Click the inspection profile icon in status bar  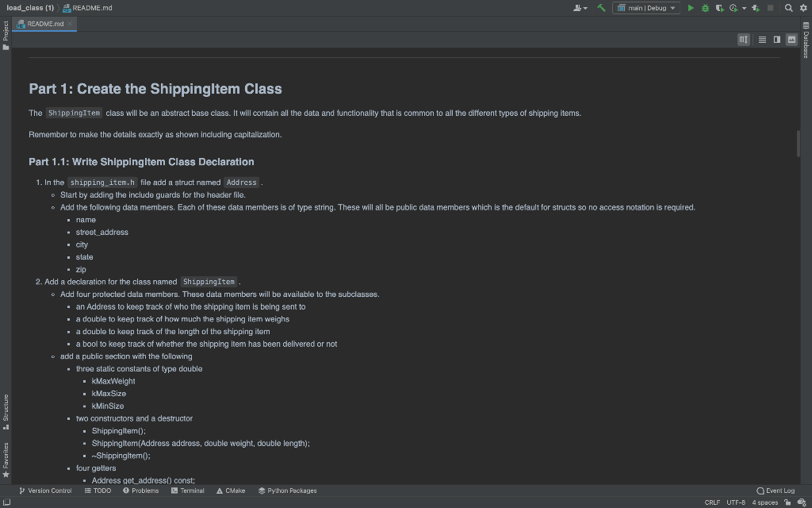click(802, 502)
